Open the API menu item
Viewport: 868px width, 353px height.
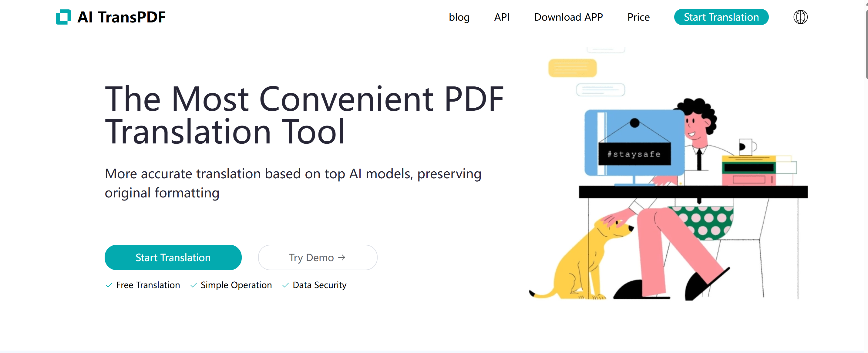[x=501, y=17]
